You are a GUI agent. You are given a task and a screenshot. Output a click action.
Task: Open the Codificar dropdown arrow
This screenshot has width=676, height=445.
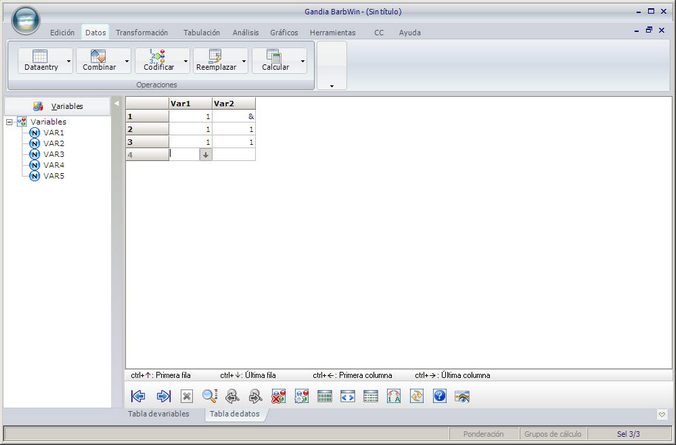[186, 61]
